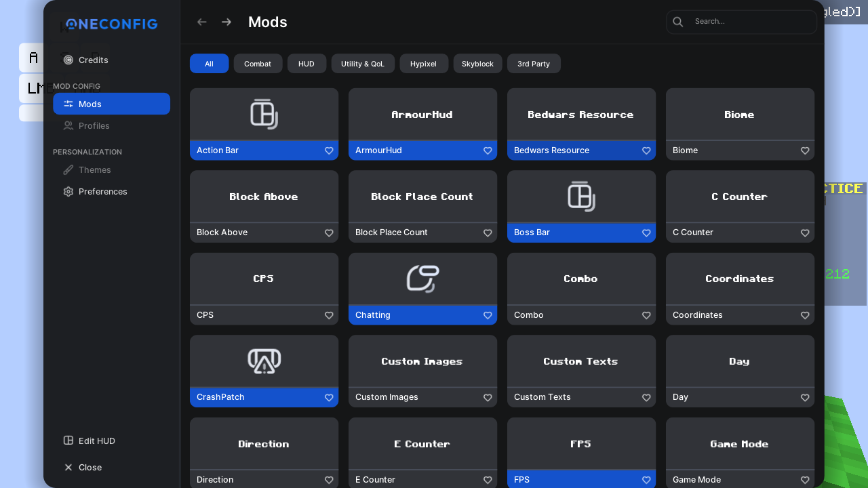Viewport: 868px width, 488px height.
Task: Open the Mods sidebar section
Action: [x=111, y=104]
